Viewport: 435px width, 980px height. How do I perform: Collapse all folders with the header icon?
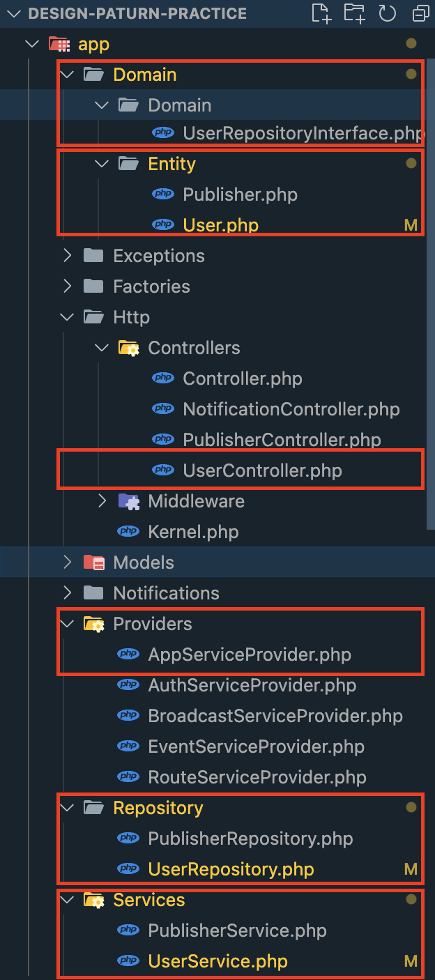pyautogui.click(x=420, y=13)
